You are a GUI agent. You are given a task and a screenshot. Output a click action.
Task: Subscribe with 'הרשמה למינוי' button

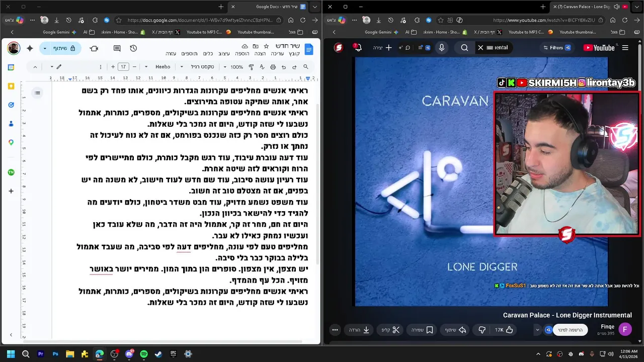(x=570, y=330)
